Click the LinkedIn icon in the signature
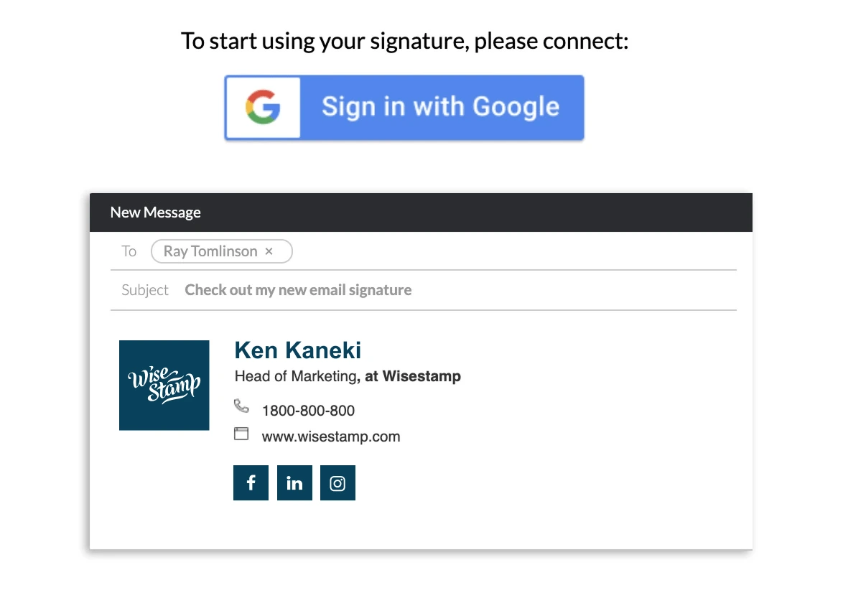The image size is (843, 616). [294, 482]
